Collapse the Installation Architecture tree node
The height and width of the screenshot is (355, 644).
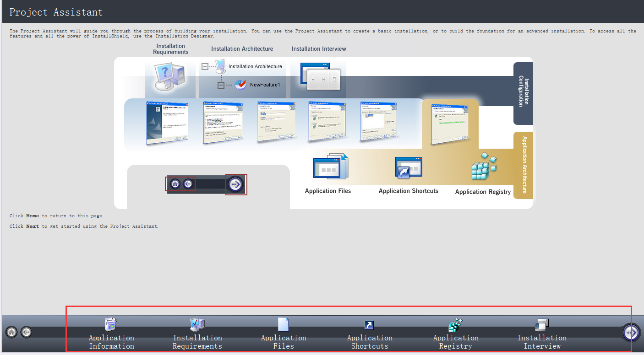coord(205,67)
